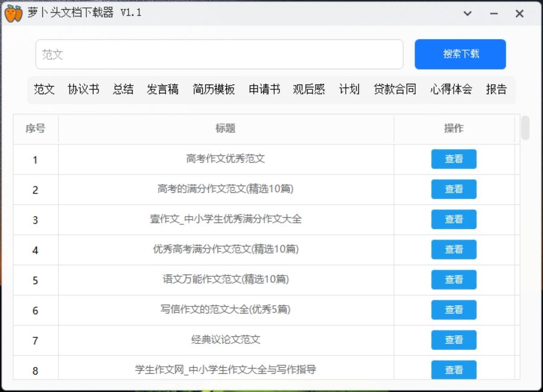Select the 总结 category tab
The width and height of the screenshot is (543, 392).
tap(123, 89)
